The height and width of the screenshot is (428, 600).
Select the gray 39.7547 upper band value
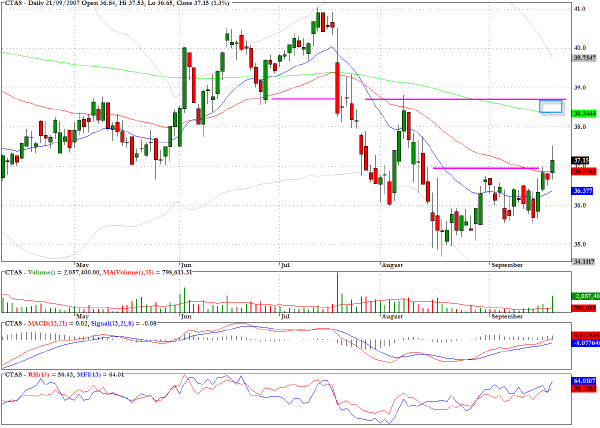(584, 58)
